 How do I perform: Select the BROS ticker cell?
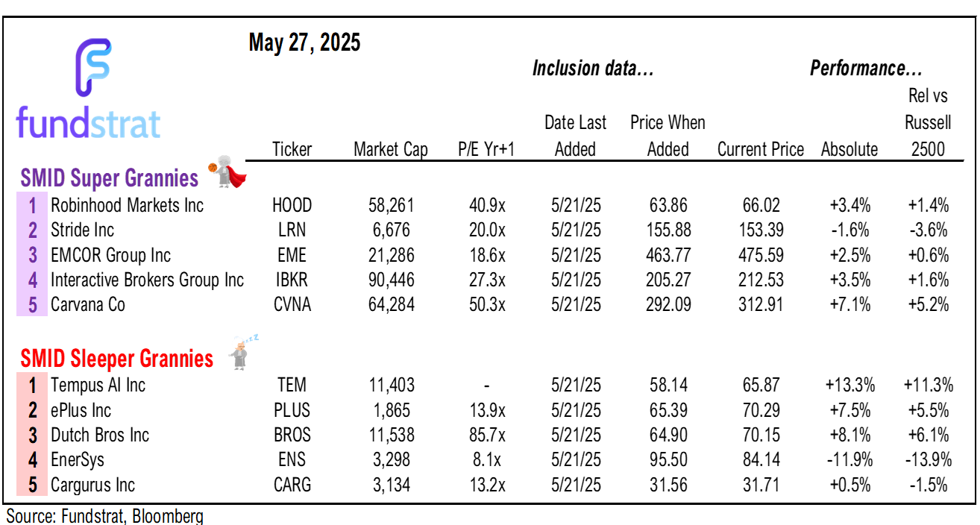pyautogui.click(x=292, y=435)
